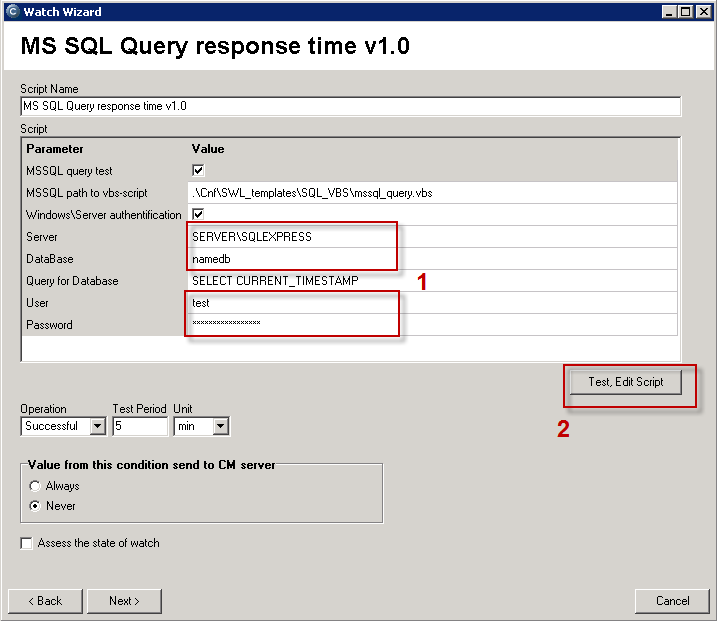Click the Parameter column header
The width and height of the screenshot is (717, 621).
pyautogui.click(x=55, y=149)
